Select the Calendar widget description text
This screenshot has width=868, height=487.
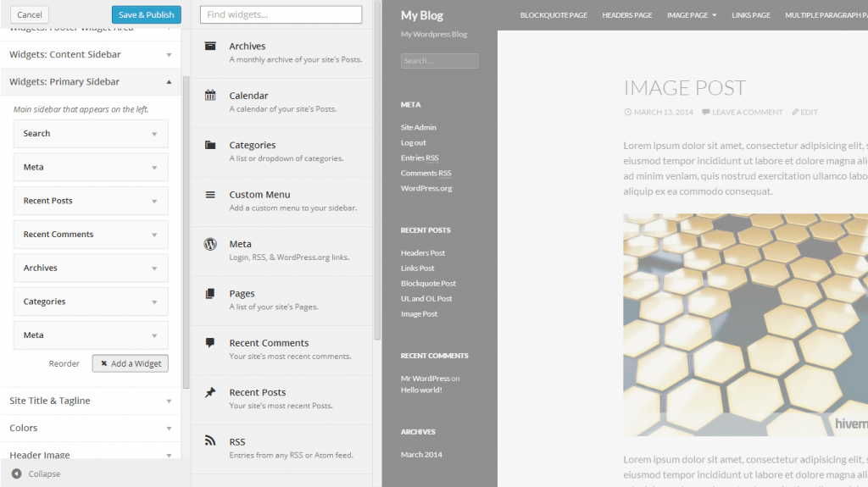click(283, 109)
